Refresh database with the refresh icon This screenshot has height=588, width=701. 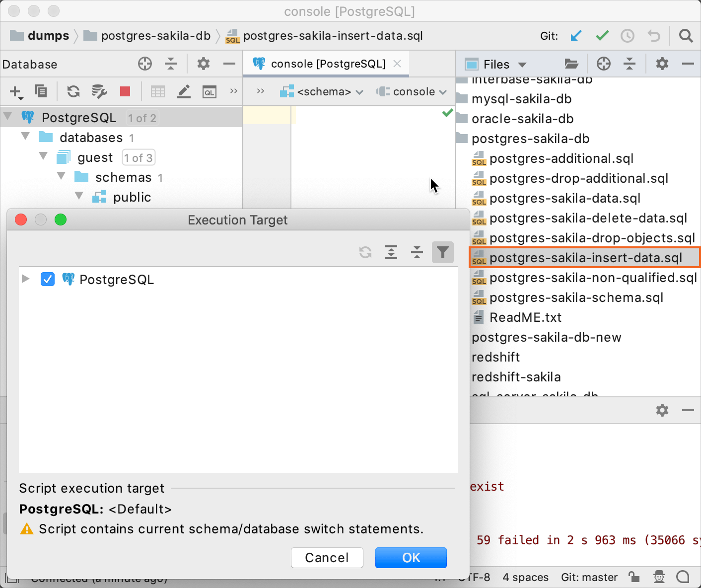(x=73, y=91)
